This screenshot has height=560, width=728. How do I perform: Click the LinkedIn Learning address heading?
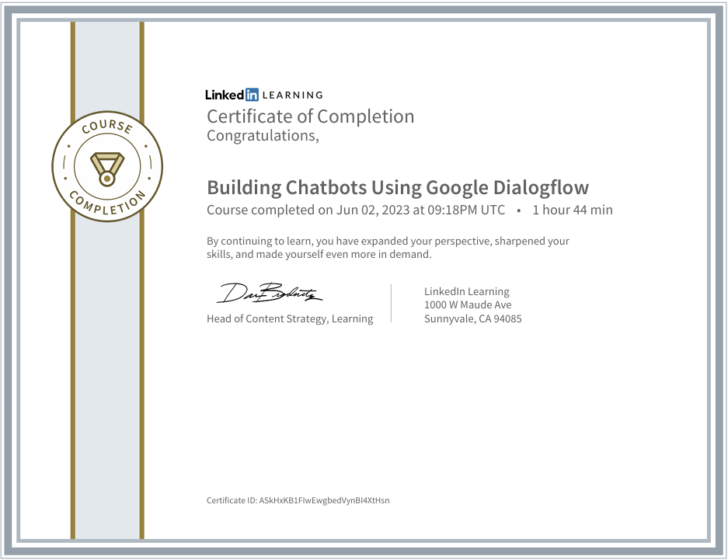click(467, 291)
